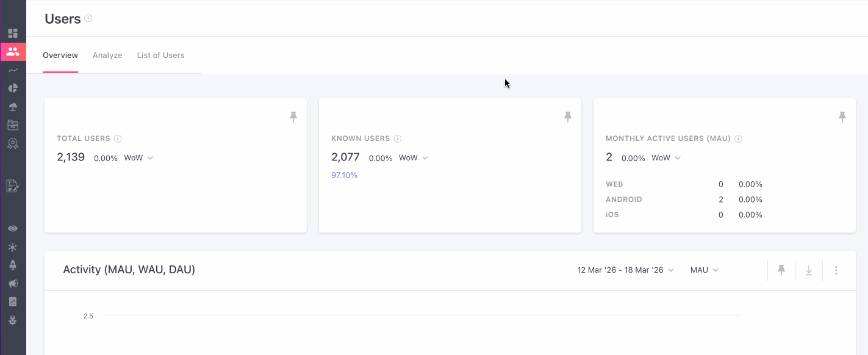This screenshot has width=868, height=355.
Task: Click the 2,139 total users value
Action: pos(71,157)
